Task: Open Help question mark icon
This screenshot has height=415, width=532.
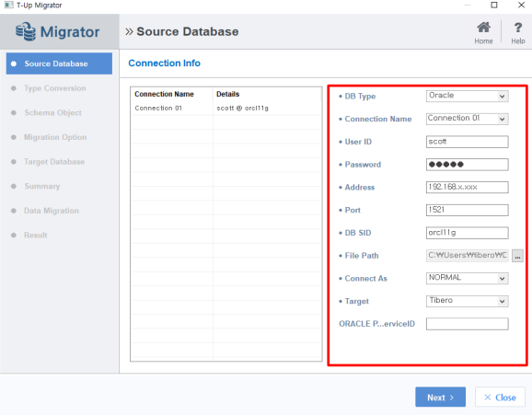Action: (x=518, y=32)
